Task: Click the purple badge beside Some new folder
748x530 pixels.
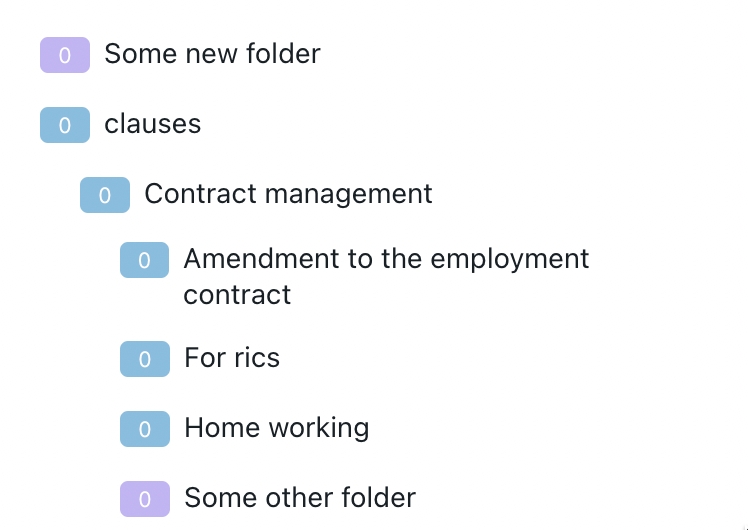Action: coord(65,55)
